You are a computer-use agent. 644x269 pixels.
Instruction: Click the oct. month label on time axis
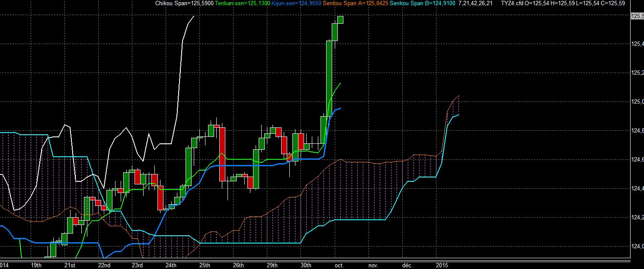(339, 265)
